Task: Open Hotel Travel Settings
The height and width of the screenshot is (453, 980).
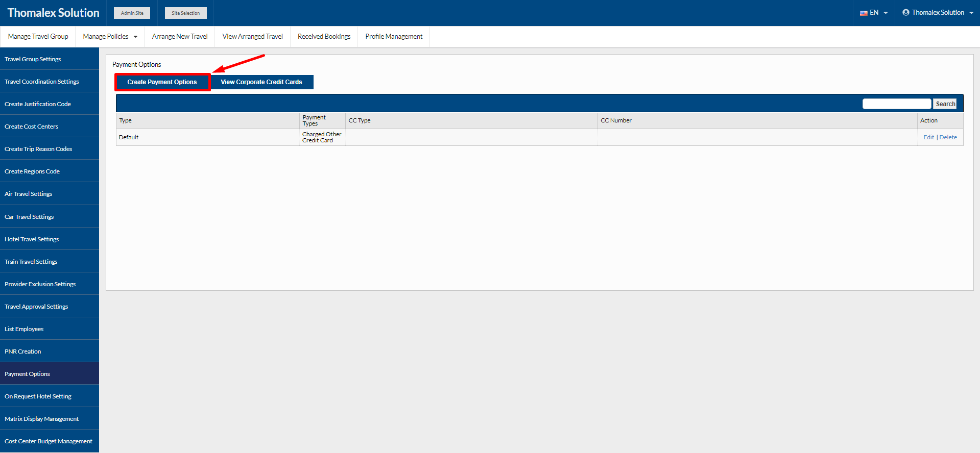Action: [50, 239]
